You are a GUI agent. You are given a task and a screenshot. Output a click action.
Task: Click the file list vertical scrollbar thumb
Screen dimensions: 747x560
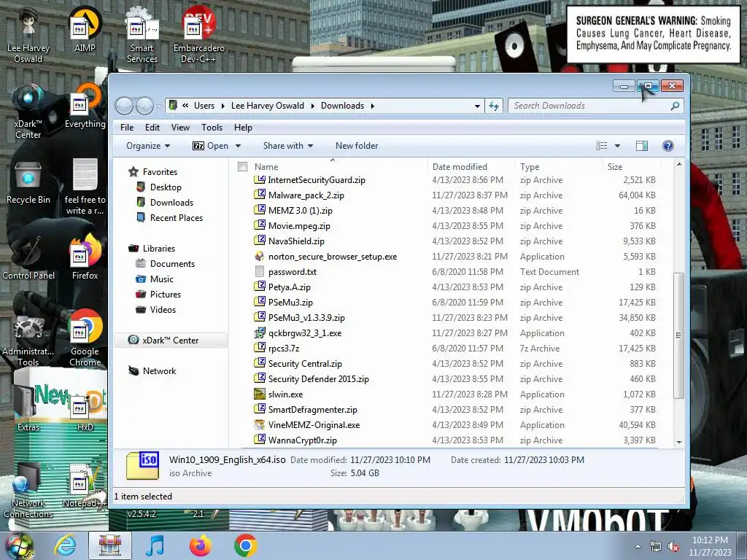(679, 335)
